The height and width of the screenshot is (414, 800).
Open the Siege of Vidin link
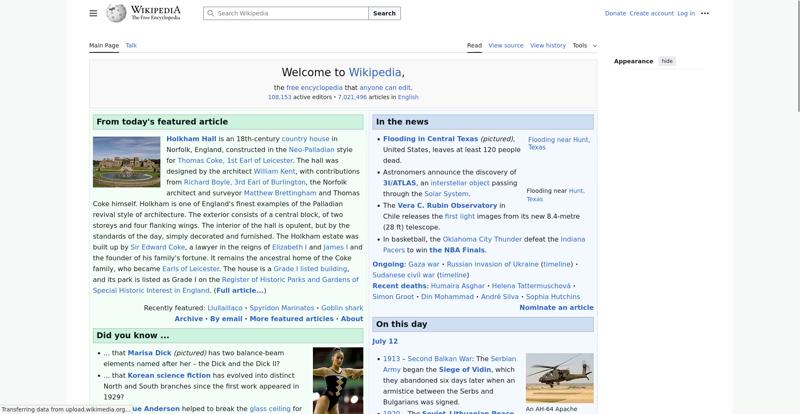465,370
